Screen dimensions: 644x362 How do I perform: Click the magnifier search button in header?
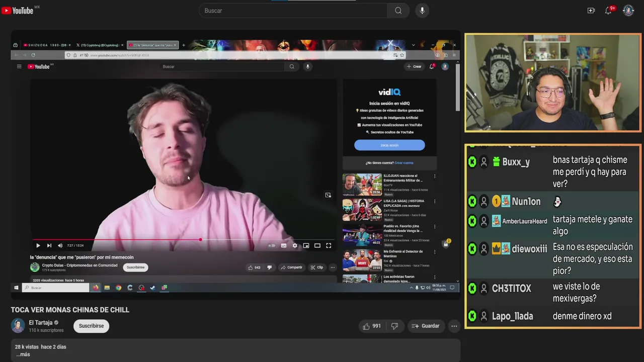(x=398, y=11)
